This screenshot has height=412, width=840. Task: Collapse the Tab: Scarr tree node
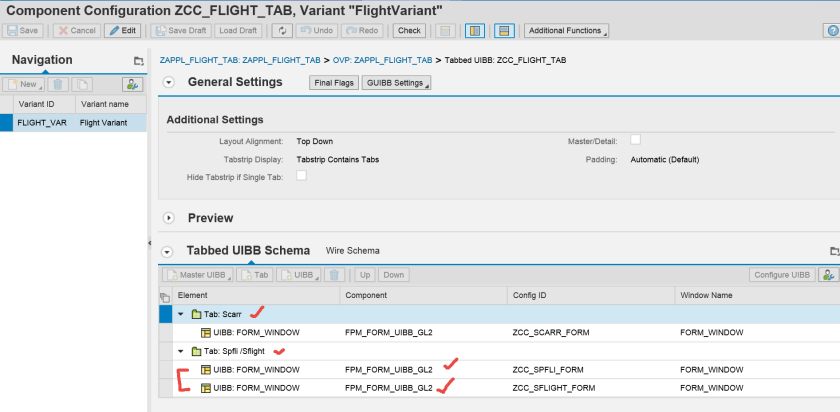(182, 314)
